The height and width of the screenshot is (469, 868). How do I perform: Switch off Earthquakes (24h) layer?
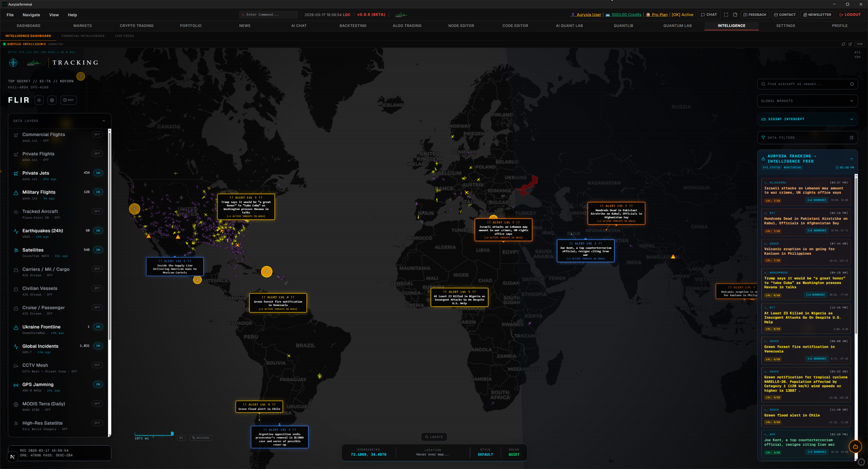click(98, 230)
